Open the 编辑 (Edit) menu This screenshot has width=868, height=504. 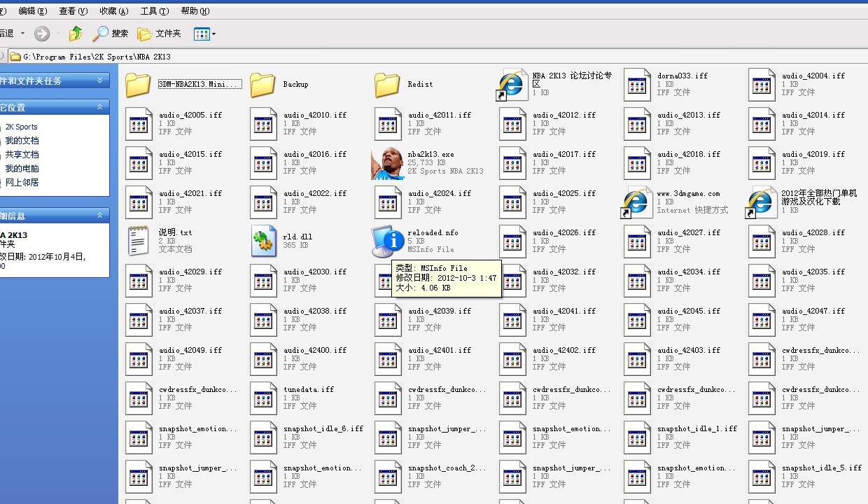[33, 10]
